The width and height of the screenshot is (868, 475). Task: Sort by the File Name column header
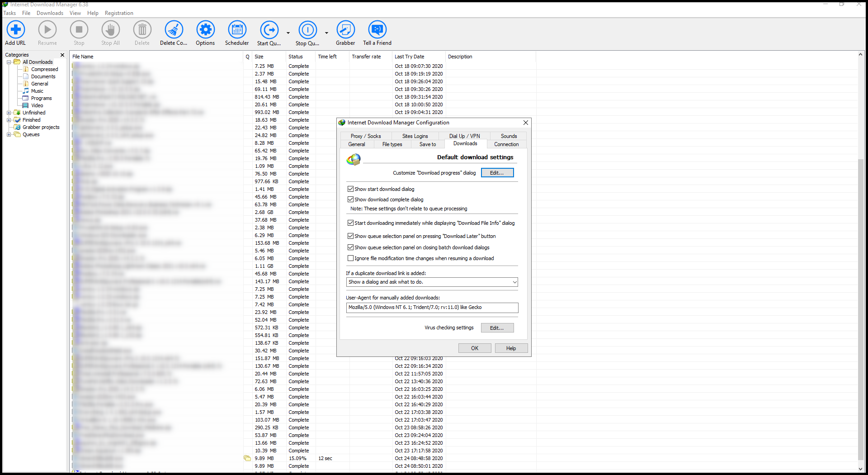(x=157, y=57)
